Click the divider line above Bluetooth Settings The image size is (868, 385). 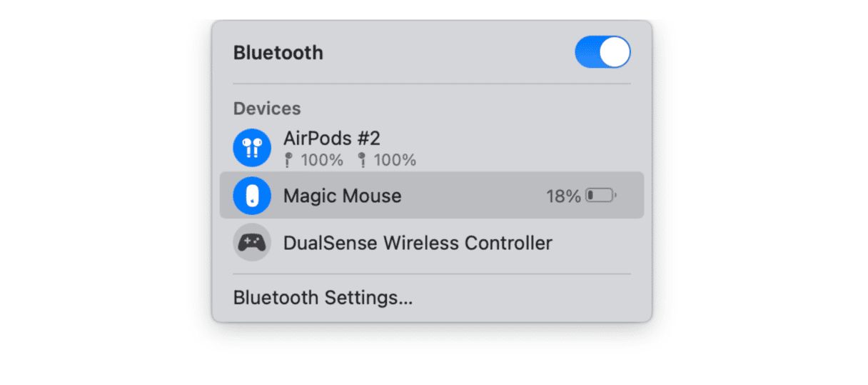432,274
